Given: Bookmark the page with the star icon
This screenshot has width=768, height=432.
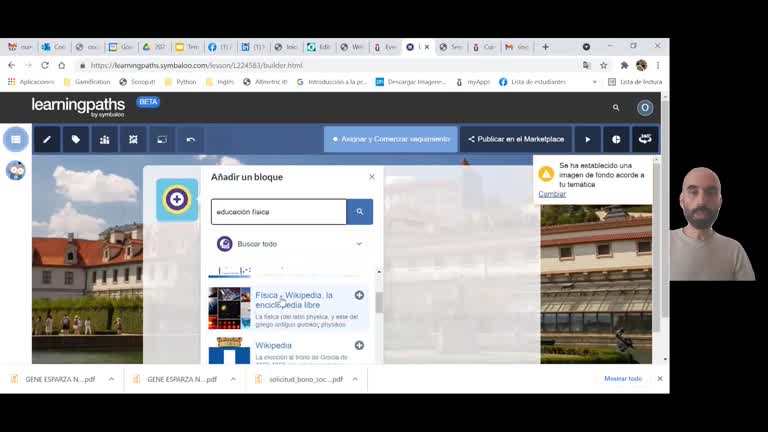Looking at the screenshot, I should [603, 65].
